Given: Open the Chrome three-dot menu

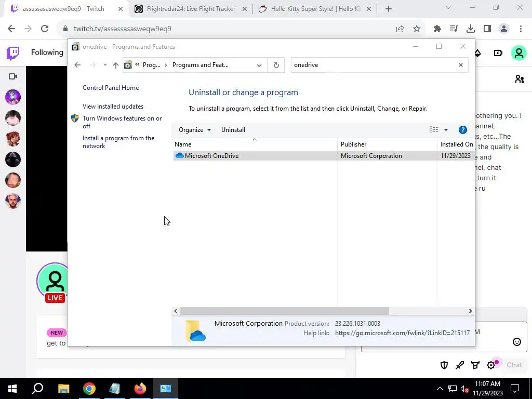Looking at the screenshot, I should point(521,29).
